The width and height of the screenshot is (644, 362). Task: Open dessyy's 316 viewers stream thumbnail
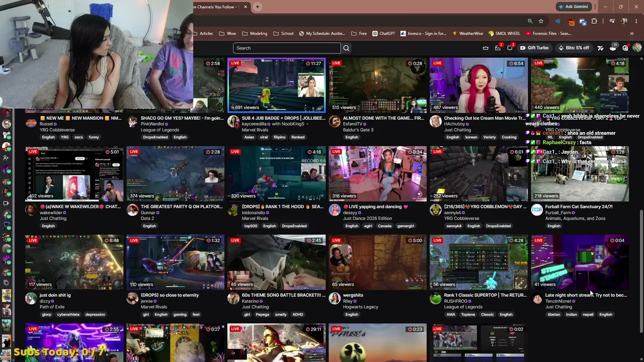tap(377, 173)
